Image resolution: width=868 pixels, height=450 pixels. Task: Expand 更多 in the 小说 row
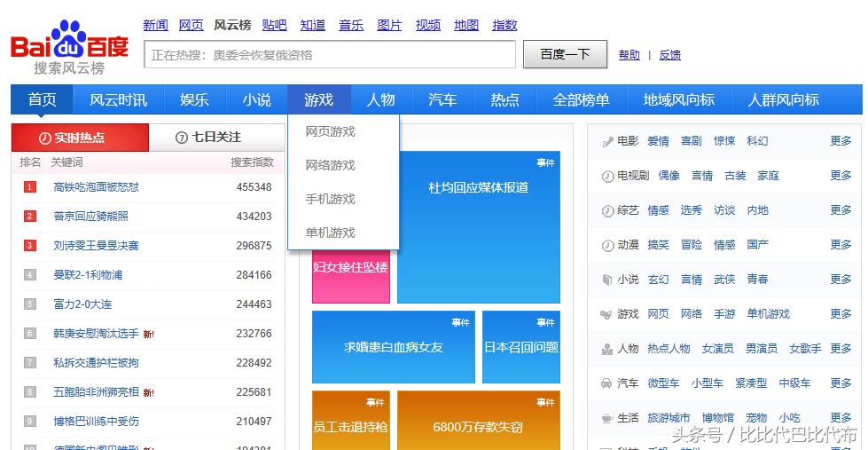pyautogui.click(x=841, y=280)
